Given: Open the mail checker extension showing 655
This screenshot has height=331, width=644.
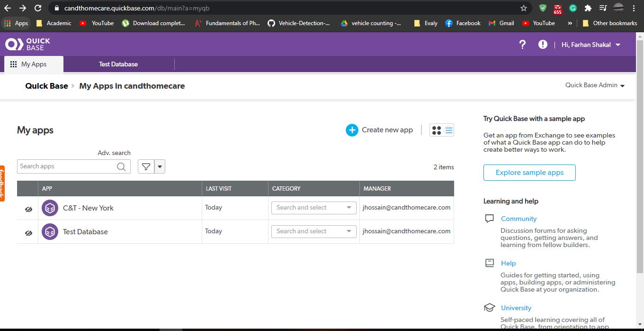Looking at the screenshot, I should 557,9.
